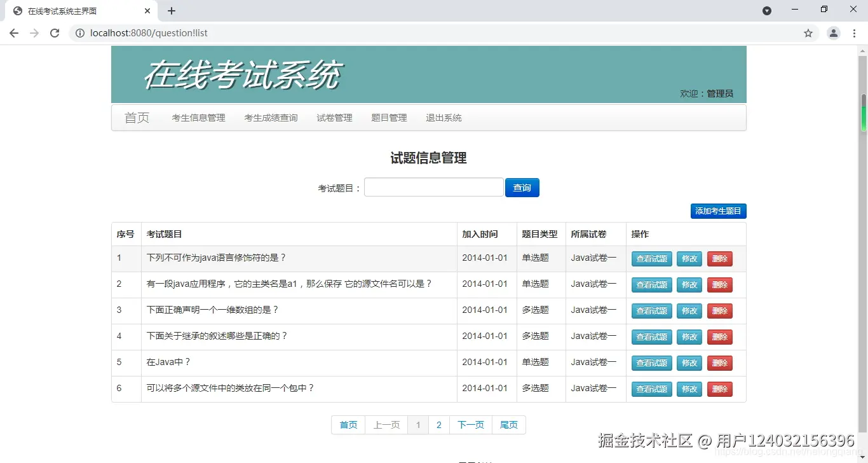868x463 pixels.
Task: Click question text 下面关于继承的叙述哪些是正确的？
Action: (217, 336)
